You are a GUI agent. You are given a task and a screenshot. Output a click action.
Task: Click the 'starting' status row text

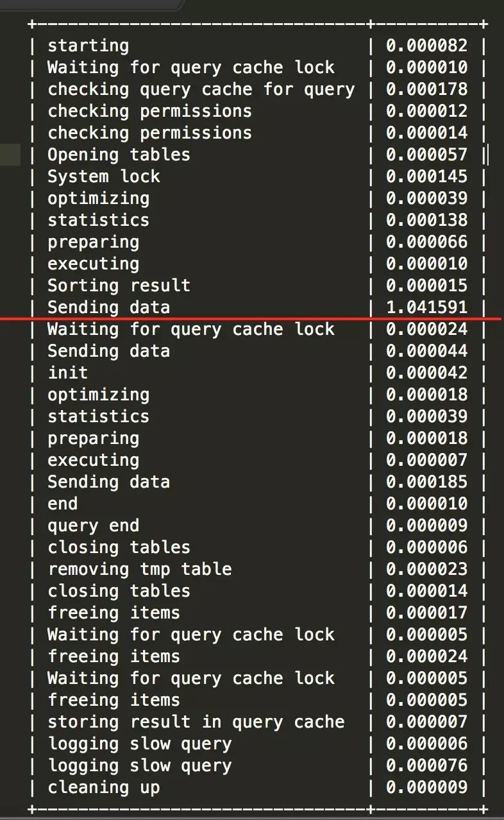[x=88, y=46]
